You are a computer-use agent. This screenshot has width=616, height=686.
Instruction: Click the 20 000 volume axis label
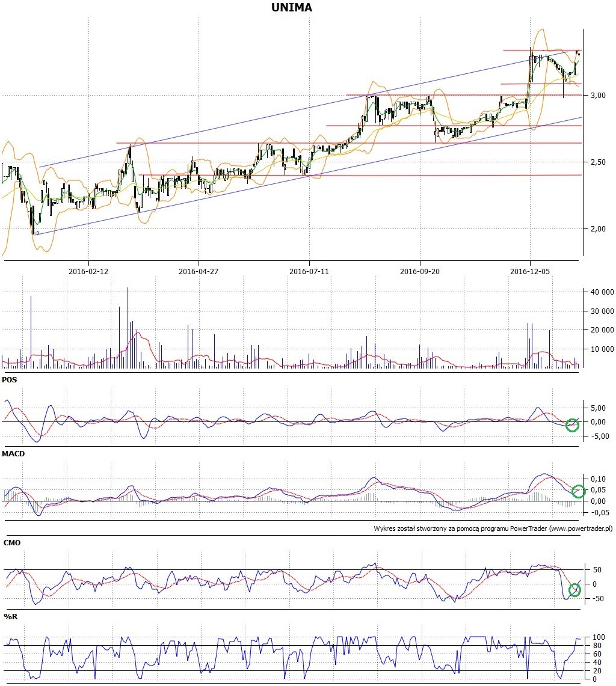click(602, 330)
